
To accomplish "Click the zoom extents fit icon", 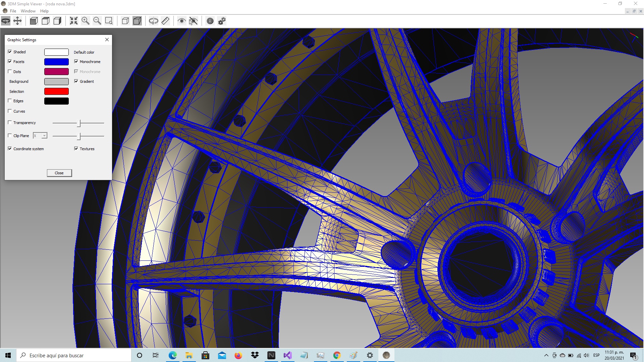I will point(73,21).
